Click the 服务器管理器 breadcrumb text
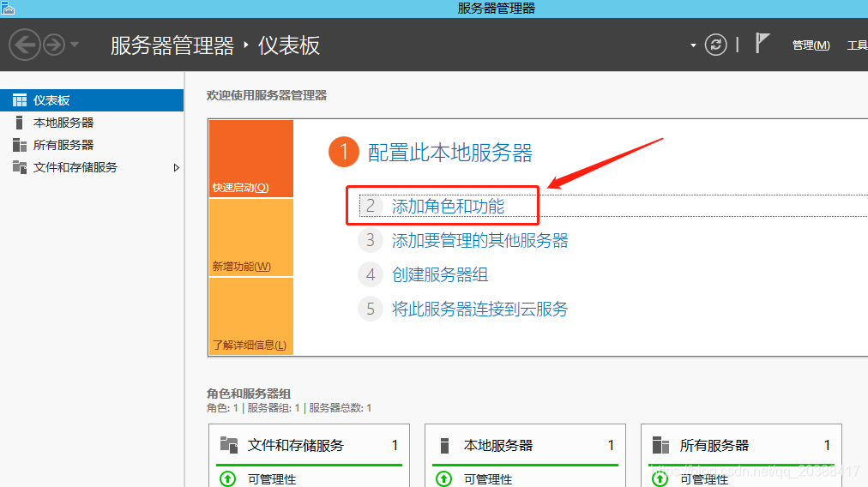Viewport: 868px width, 487px height. 172,45
